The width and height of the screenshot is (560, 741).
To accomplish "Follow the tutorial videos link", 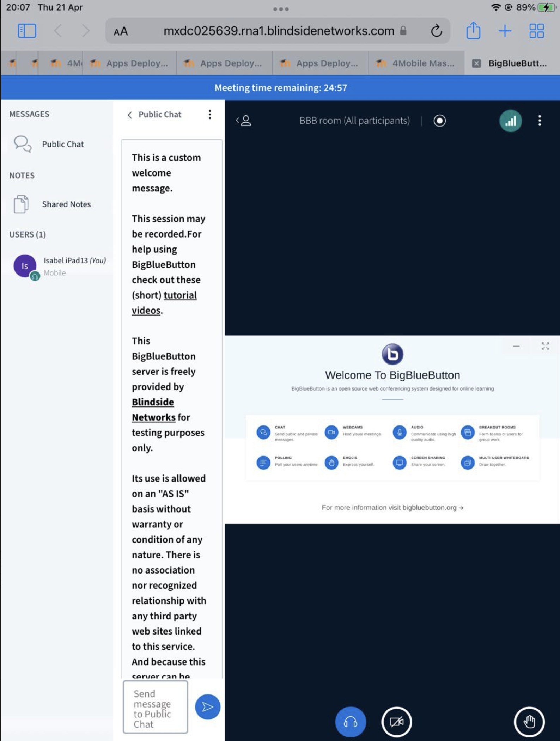I will [x=164, y=302].
